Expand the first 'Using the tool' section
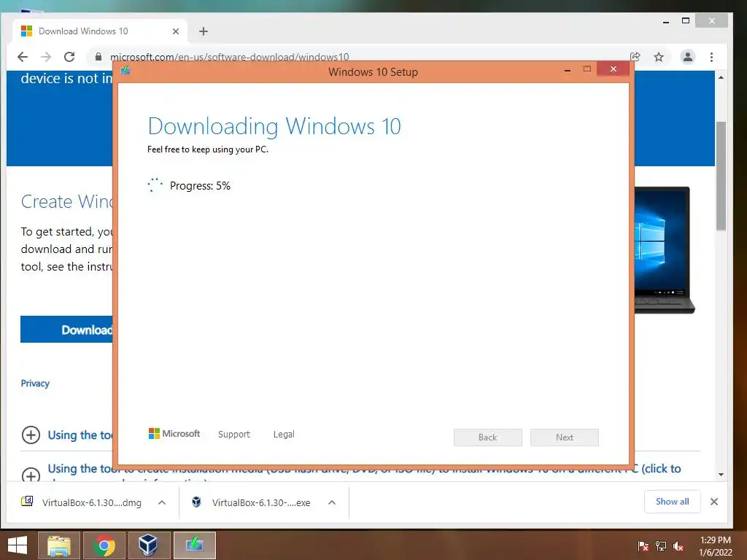The width and height of the screenshot is (747, 560). (31, 435)
